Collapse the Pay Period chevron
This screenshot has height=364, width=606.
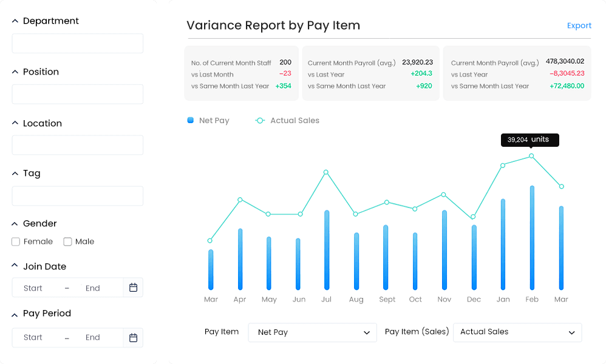click(x=15, y=315)
